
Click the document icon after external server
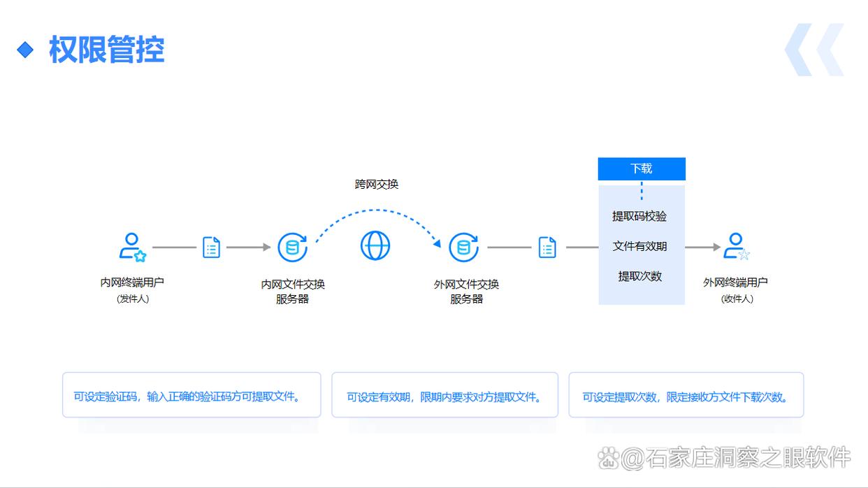(x=547, y=247)
